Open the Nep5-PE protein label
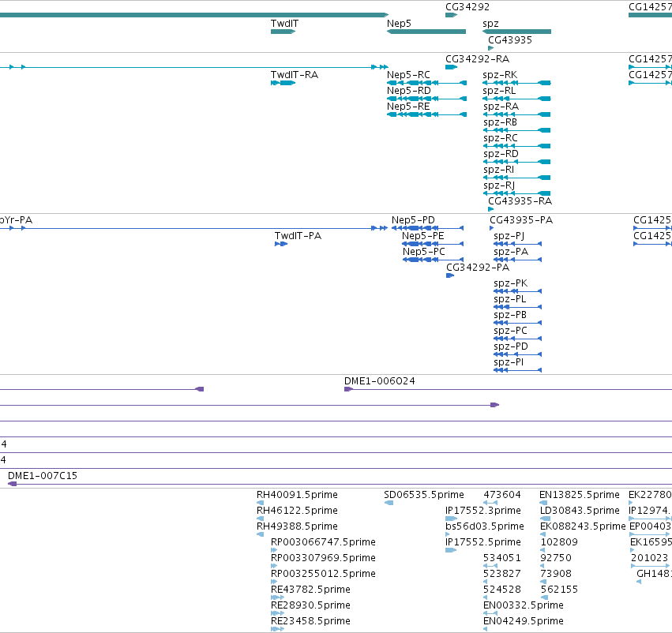The height and width of the screenshot is (633, 672). [x=423, y=236]
